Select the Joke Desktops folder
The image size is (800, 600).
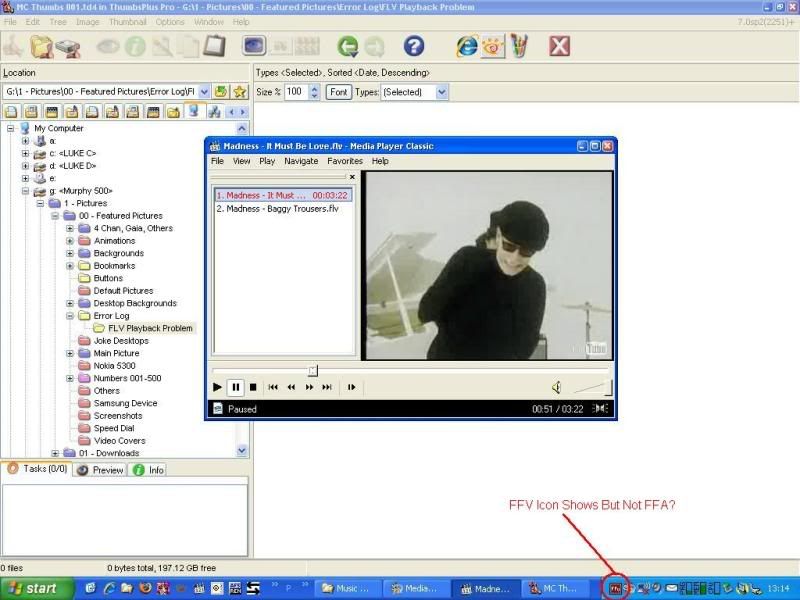[x=121, y=341]
